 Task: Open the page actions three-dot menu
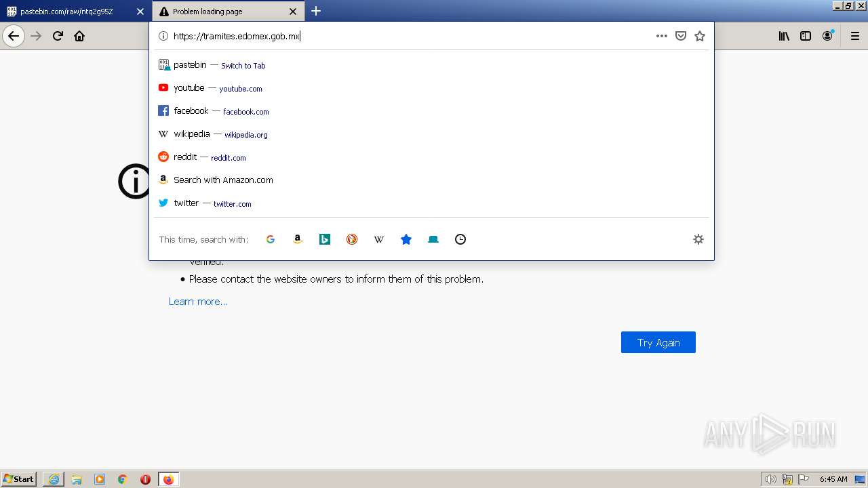pyautogui.click(x=662, y=36)
